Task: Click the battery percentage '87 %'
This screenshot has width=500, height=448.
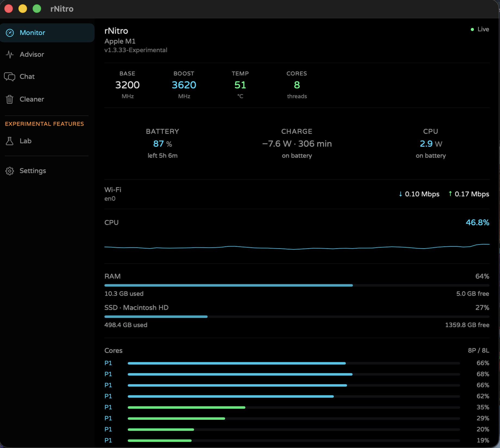Action: coord(162,144)
